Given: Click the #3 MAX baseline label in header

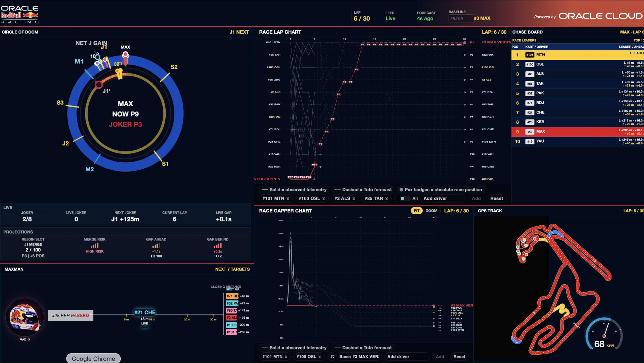Looking at the screenshot, I should 482,18.
